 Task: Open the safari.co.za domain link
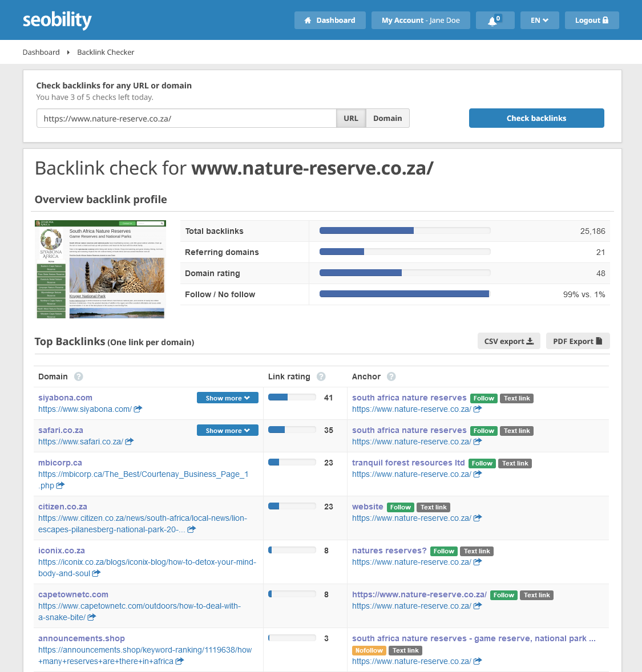tap(61, 430)
